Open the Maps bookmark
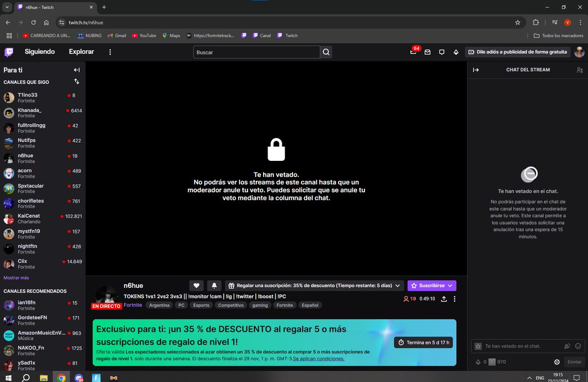588x382 pixels. click(x=171, y=35)
